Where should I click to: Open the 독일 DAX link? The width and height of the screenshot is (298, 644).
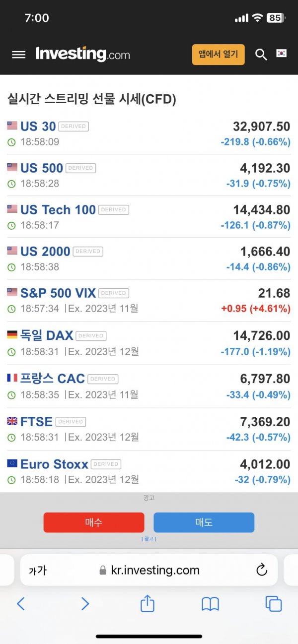tap(47, 335)
